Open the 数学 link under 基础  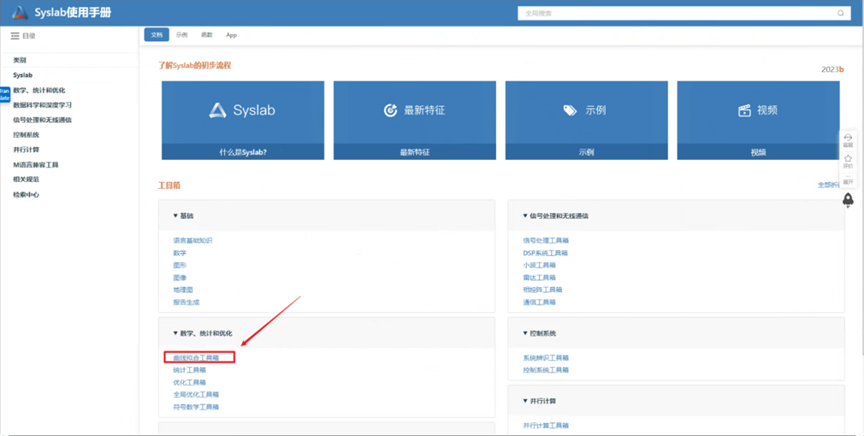[x=180, y=253]
